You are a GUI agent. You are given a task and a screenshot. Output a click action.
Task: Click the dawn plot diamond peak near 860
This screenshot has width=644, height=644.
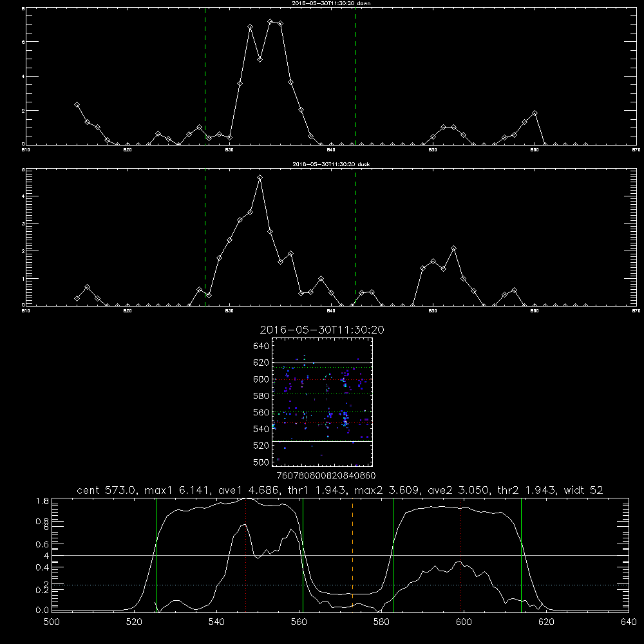535,113
